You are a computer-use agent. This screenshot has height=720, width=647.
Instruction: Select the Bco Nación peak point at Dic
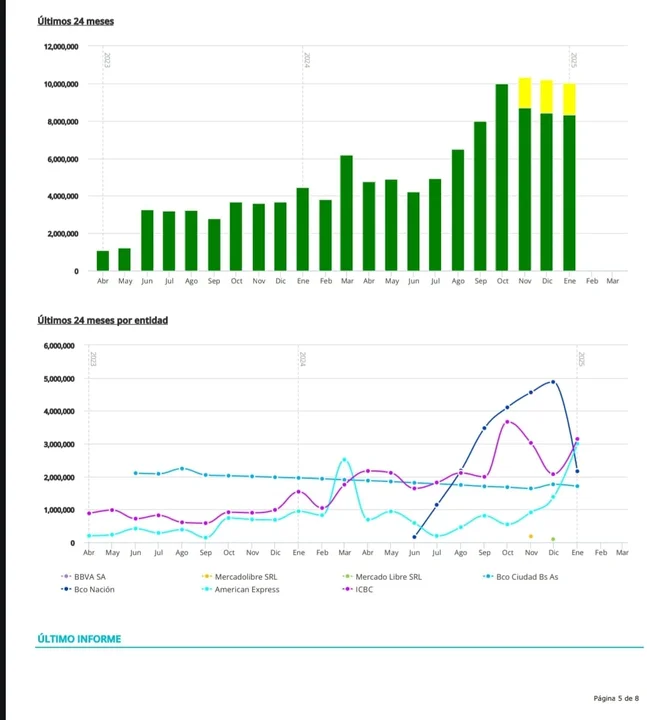click(553, 381)
